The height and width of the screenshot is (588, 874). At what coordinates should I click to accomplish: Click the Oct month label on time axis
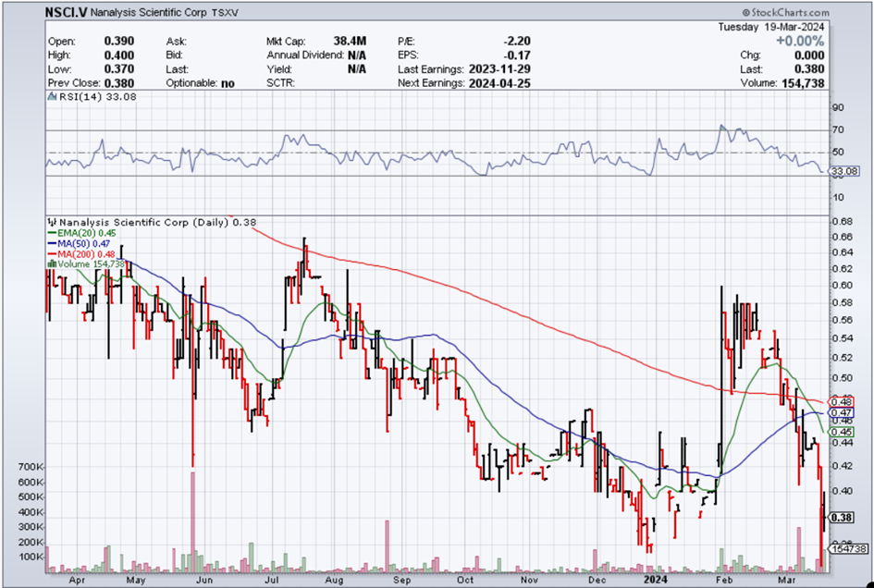click(x=465, y=580)
